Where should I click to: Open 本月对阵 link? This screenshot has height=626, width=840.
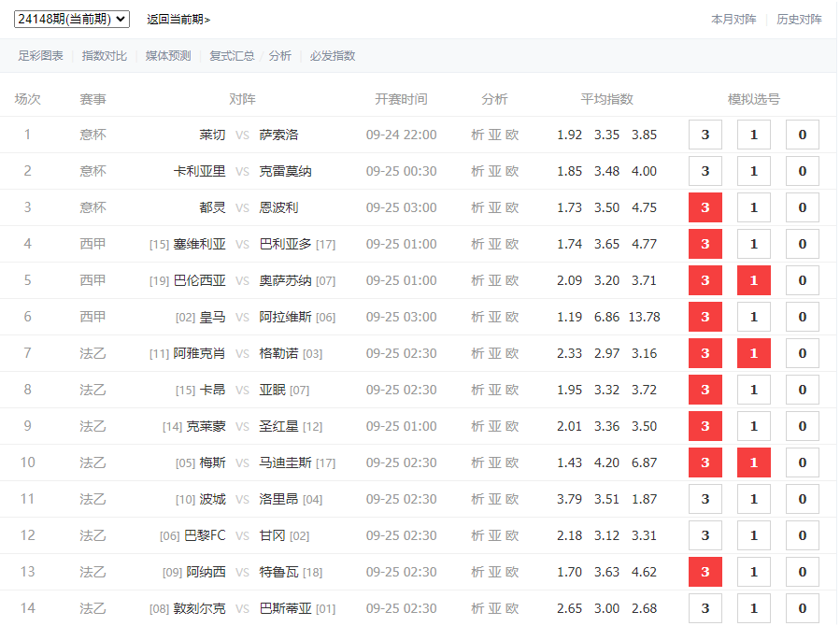click(x=733, y=20)
